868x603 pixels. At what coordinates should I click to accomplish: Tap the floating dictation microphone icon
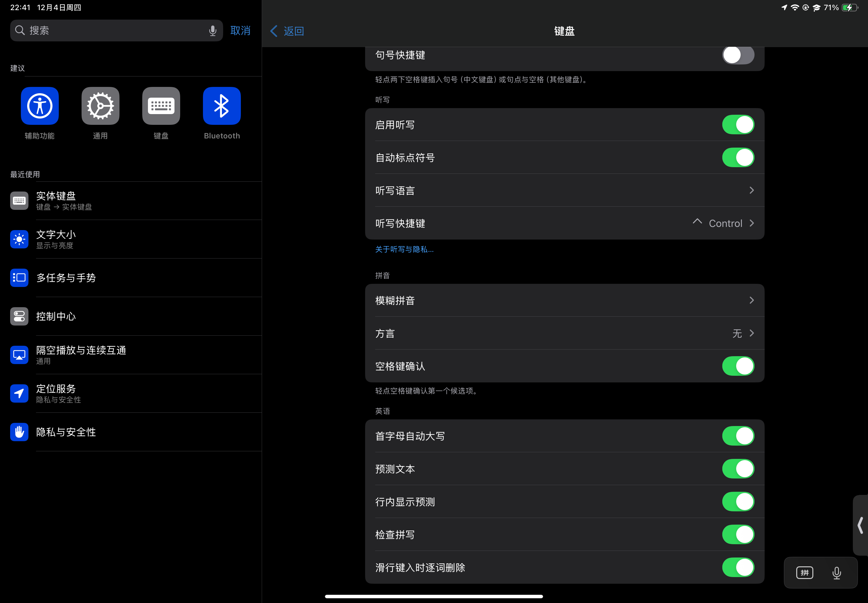837,573
